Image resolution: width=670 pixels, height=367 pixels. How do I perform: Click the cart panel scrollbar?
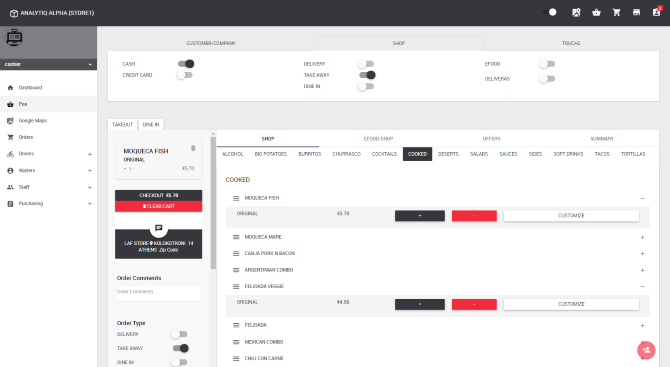[213, 201]
